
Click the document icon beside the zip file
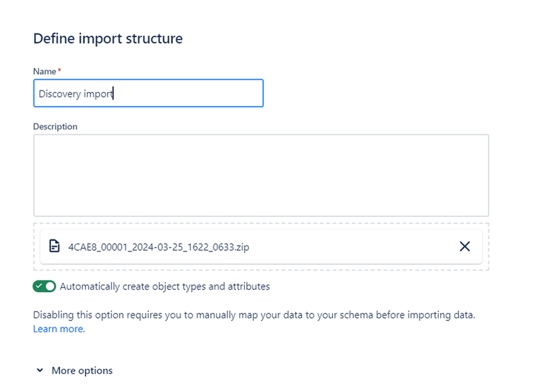coord(54,246)
